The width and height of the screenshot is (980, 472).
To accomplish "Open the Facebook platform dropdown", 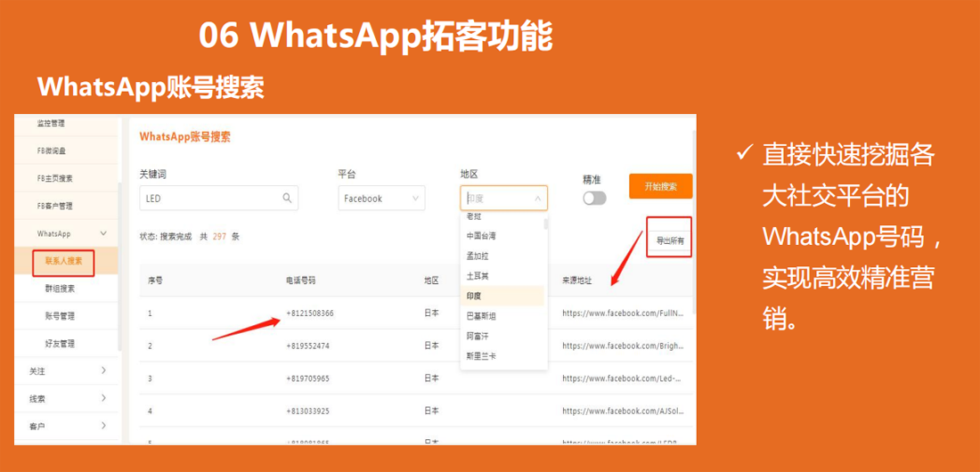I will pos(381,199).
